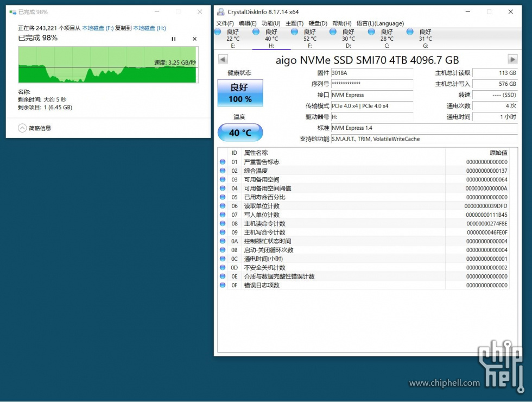Open the 文件(F) menu
This screenshot has height=402, width=532.
pyautogui.click(x=225, y=23)
